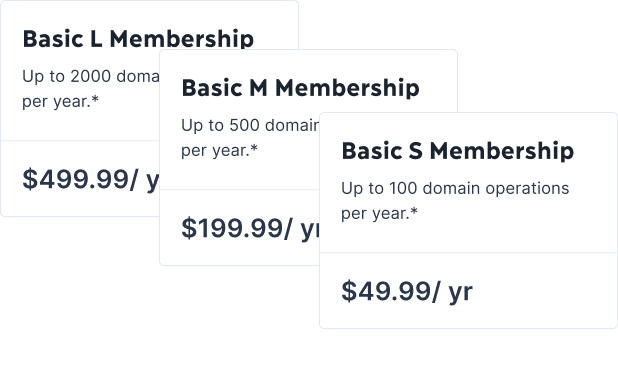Open the Basic S Membership card
Viewport: 618px width, 387px height.
(x=469, y=220)
